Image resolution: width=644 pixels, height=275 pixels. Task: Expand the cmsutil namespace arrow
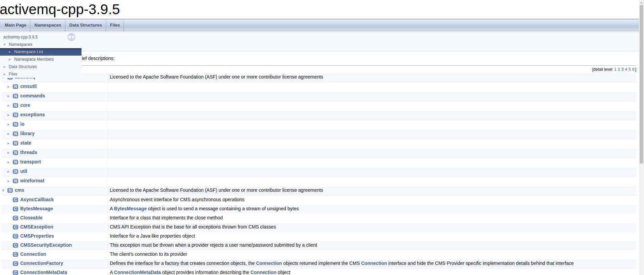click(8, 87)
